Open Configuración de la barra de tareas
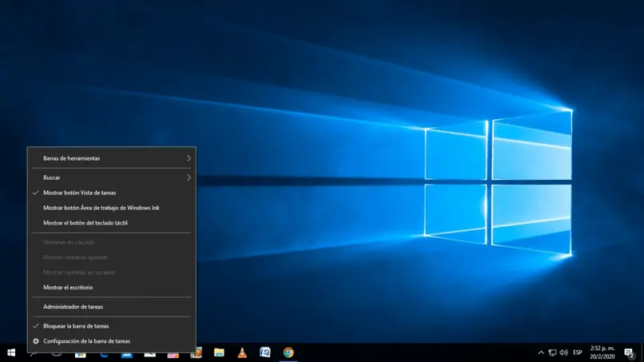The width and height of the screenshot is (644, 362). point(112,341)
